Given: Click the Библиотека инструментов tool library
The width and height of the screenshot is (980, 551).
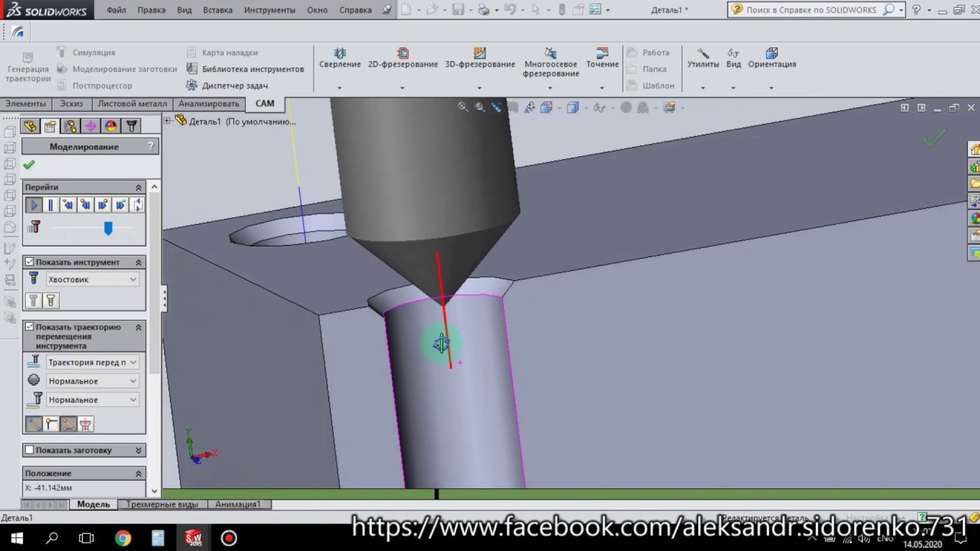Looking at the screenshot, I should tap(245, 69).
